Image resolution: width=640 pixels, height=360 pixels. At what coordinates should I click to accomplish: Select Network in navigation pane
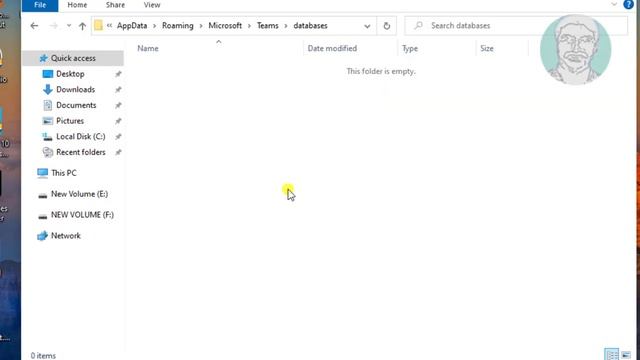click(66, 236)
